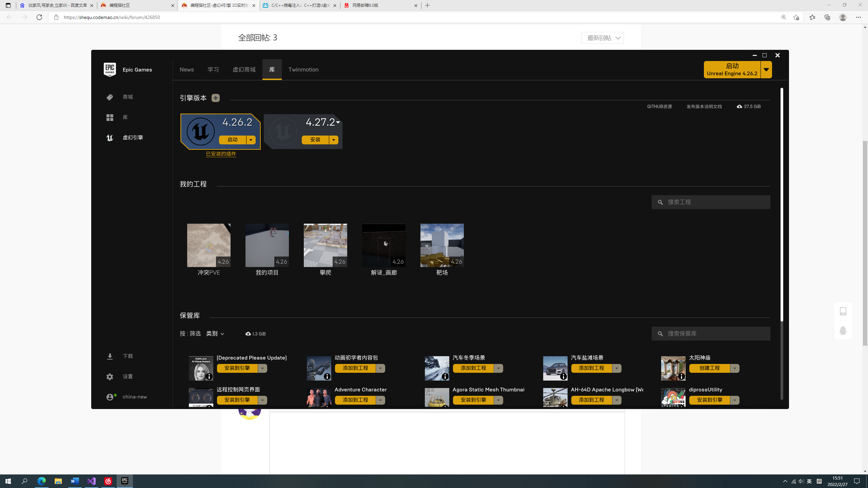Click 创建工程 for 太阳神庙
This screenshot has width=868, height=488.
coord(710,368)
